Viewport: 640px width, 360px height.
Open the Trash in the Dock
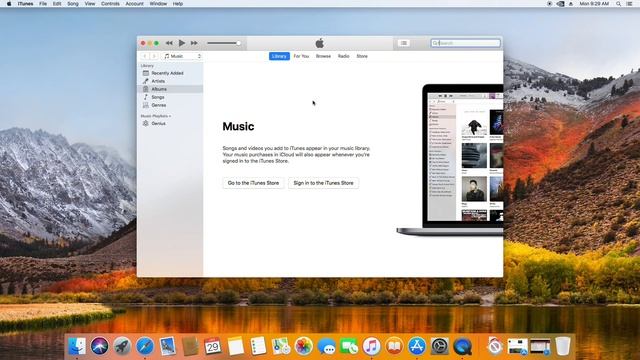(563, 347)
